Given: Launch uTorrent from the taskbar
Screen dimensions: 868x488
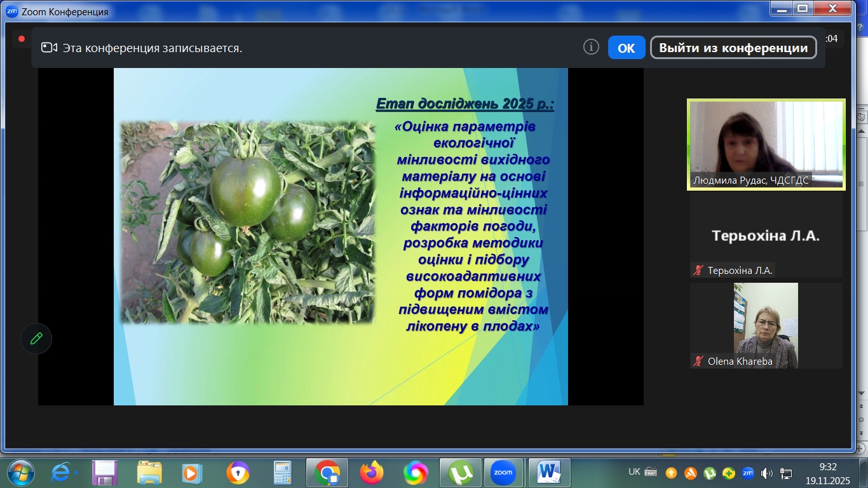Looking at the screenshot, I should coord(459,473).
